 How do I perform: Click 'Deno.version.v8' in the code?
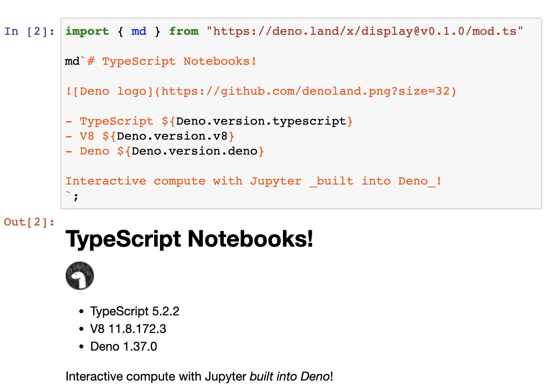click(x=172, y=136)
